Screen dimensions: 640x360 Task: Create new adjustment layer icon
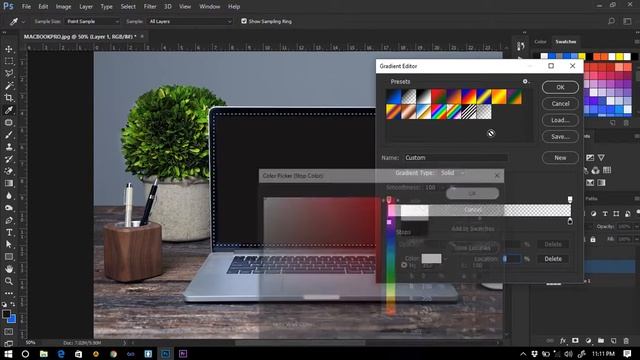click(588, 341)
